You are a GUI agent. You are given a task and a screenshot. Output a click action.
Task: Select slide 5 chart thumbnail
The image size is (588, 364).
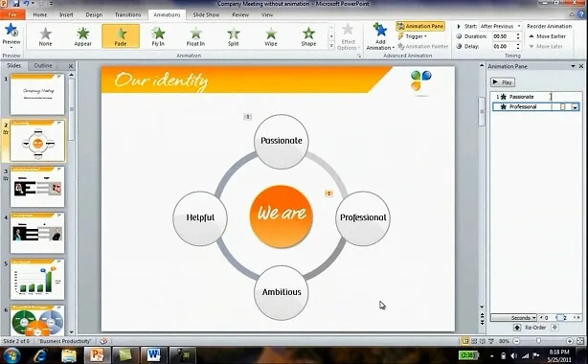pyautogui.click(x=37, y=279)
